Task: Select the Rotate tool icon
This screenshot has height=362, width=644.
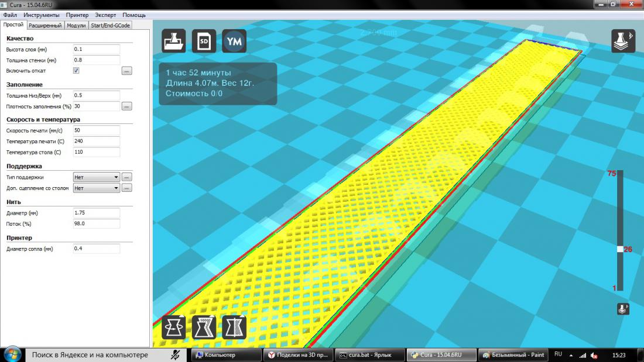Action: [x=174, y=327]
